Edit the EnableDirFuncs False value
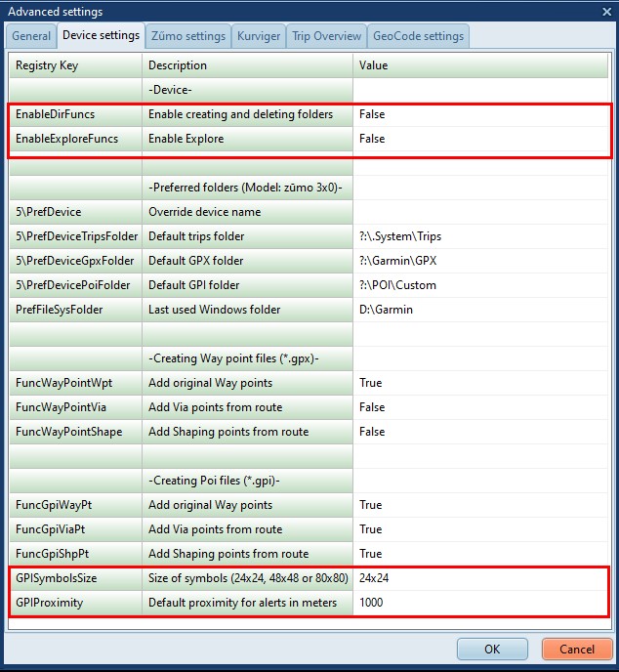Screen dimensions: 619x672 [x=480, y=114]
